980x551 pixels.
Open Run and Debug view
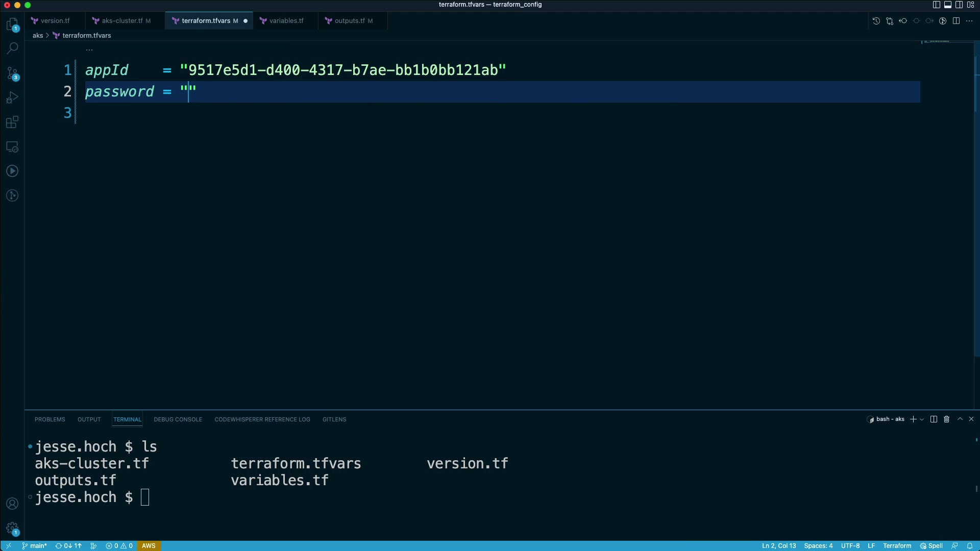coord(12,97)
